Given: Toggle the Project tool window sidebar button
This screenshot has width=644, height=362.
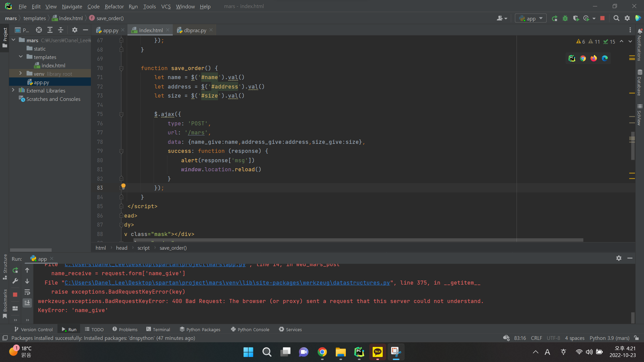Looking at the screenshot, I should 5,38.
